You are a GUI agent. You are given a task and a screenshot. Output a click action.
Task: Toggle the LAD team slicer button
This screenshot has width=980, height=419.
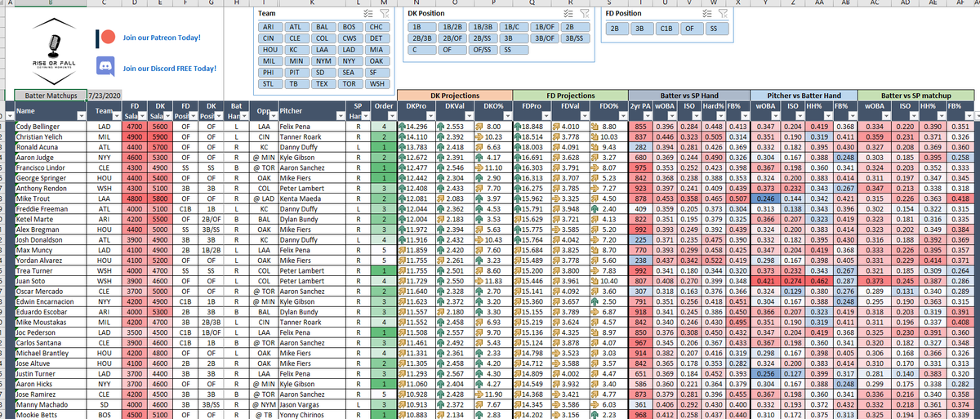click(x=349, y=49)
